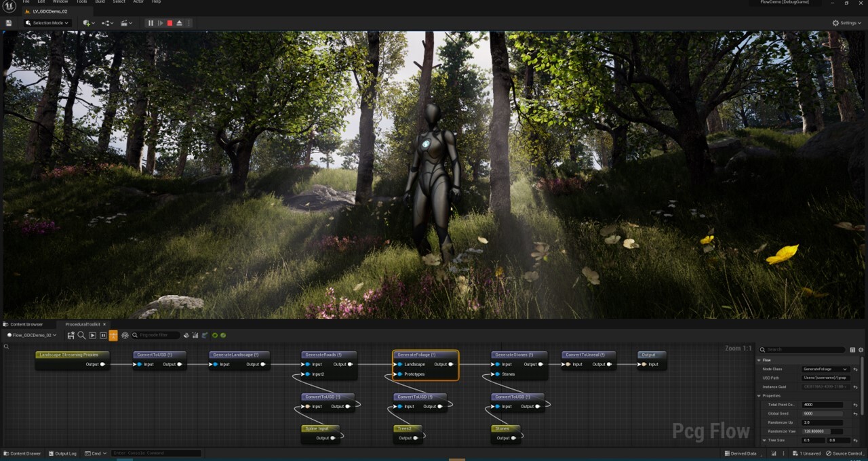Image resolution: width=868 pixels, height=461 pixels.
Task: Open details panel settings gear
Action: 861,350
